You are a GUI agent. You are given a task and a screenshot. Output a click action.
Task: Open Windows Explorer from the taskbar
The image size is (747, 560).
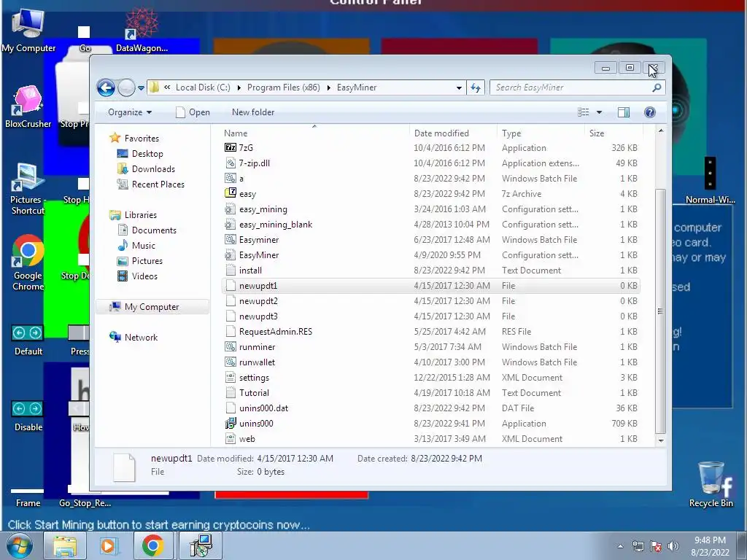(64, 545)
